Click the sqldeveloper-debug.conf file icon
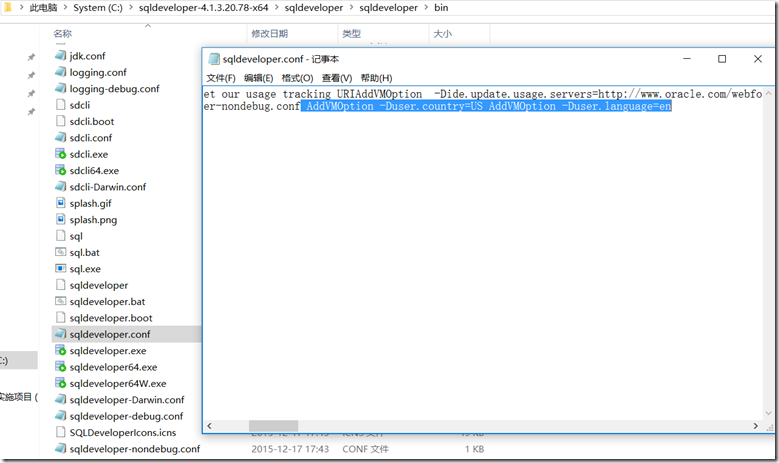The width and height of the screenshot is (779, 463). pyautogui.click(x=61, y=416)
